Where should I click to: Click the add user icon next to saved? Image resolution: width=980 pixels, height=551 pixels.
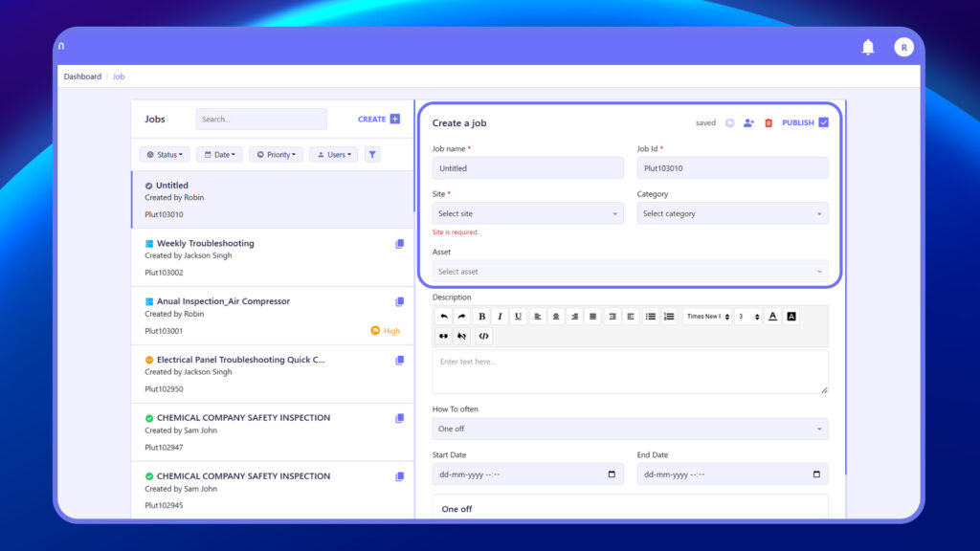(x=748, y=123)
